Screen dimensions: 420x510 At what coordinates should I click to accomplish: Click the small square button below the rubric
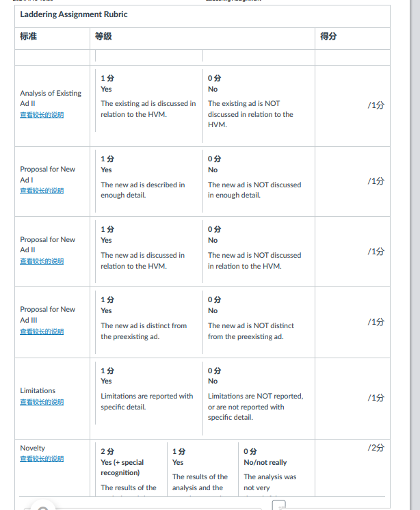tap(279, 505)
